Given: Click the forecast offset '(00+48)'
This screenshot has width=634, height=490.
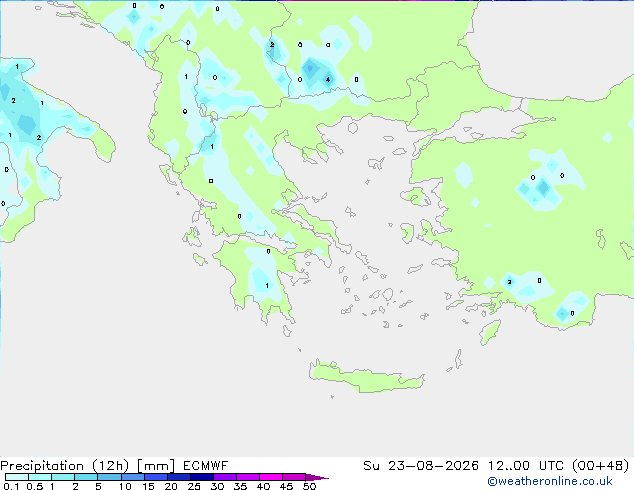Looking at the screenshot, I should [x=601, y=466].
